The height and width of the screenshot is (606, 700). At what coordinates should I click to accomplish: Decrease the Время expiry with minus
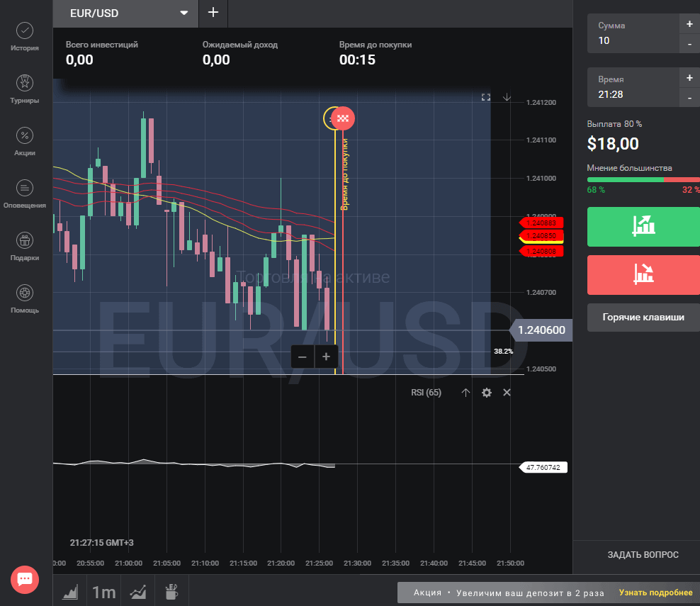point(689,98)
